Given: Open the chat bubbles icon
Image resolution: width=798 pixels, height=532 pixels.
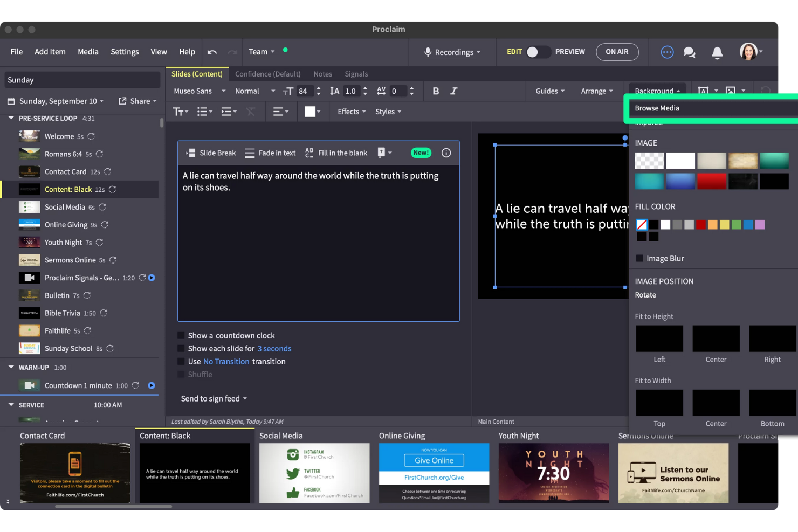Looking at the screenshot, I should pos(689,52).
